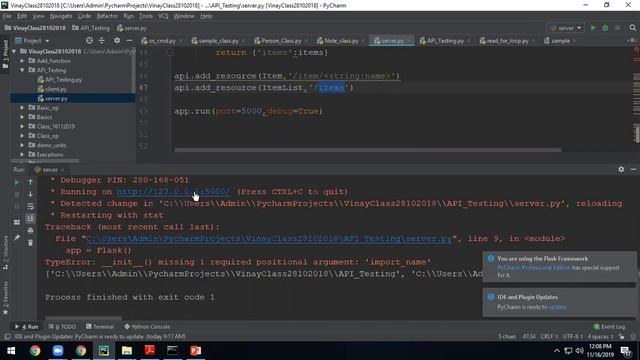Click the restore layout icon in Run panel
The width and height of the screenshot is (640, 360).
[x=17, y=222]
